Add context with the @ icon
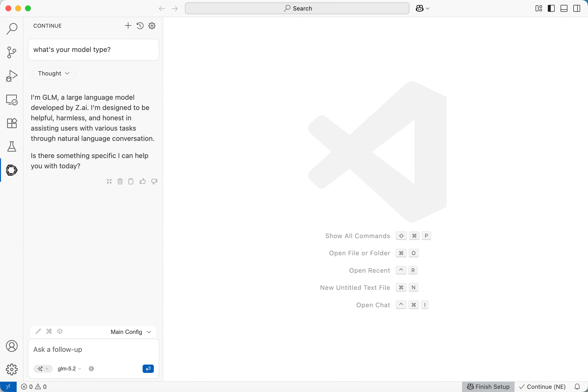 [x=91, y=368]
